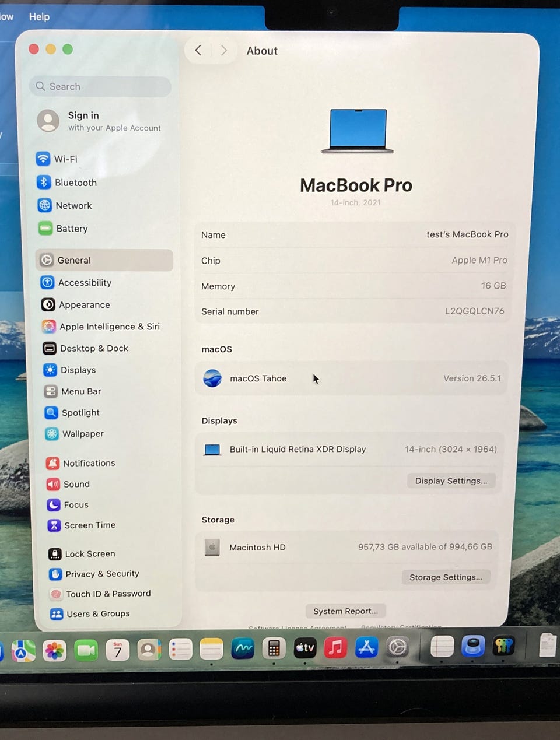The height and width of the screenshot is (740, 560).
Task: Click the 16 GB memory value
Action: pos(494,286)
